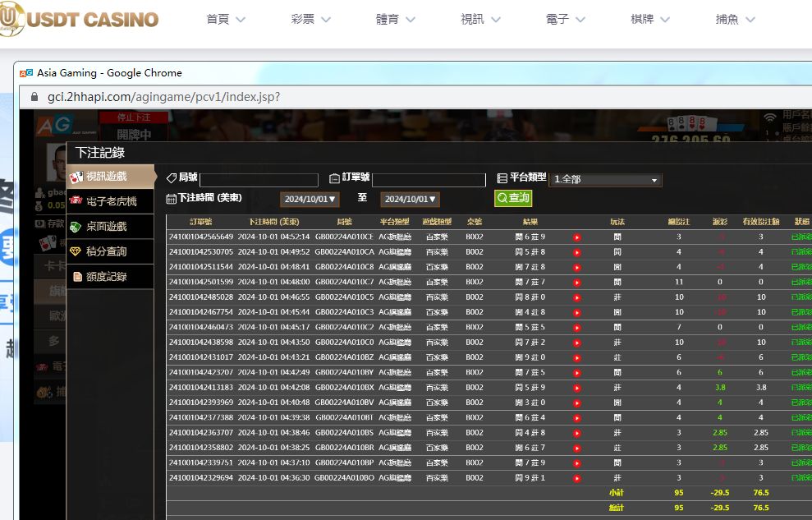Image resolution: width=812 pixels, height=520 pixels.
Task: Click the 局號 text input field
Action: 259,180
